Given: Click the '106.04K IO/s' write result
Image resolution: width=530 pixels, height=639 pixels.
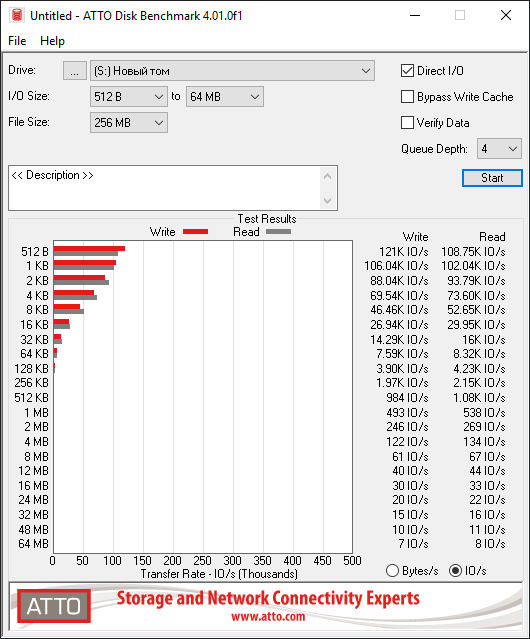Looking at the screenshot, I should point(396,266).
